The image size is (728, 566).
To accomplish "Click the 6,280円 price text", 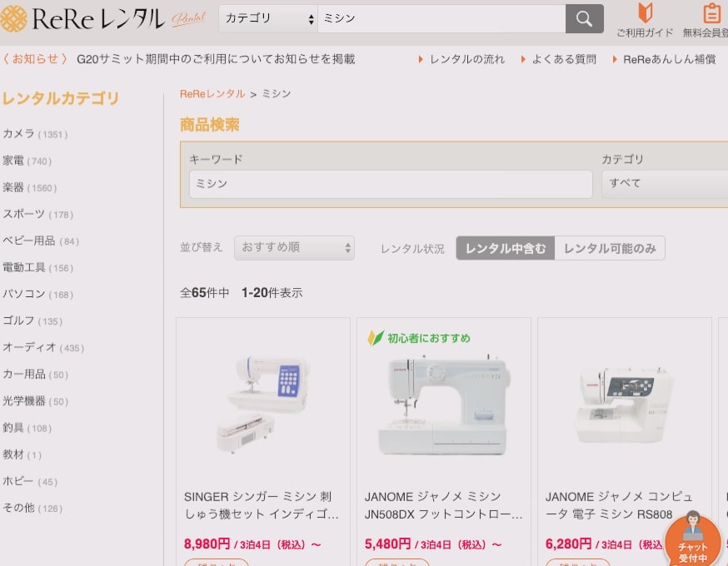I will [568, 544].
